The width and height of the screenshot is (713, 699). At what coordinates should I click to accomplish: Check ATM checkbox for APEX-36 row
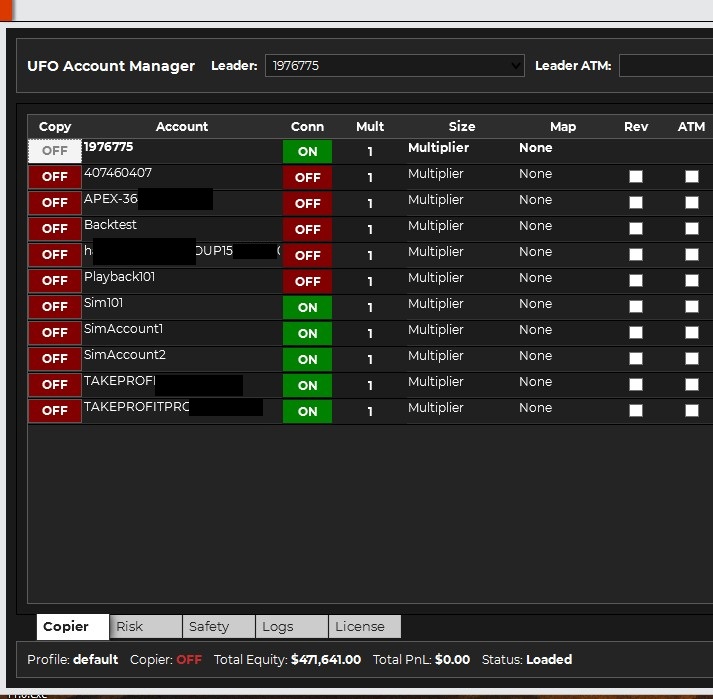(692, 202)
